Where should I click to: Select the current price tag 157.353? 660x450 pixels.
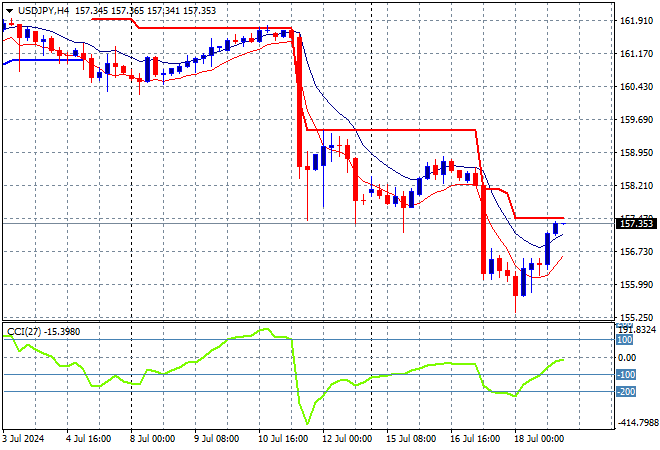(636, 224)
